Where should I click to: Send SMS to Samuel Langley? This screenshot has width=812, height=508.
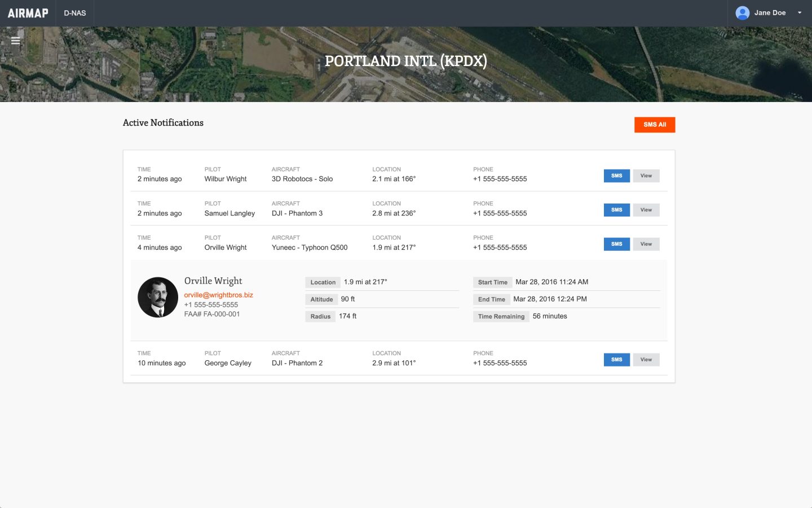point(616,209)
